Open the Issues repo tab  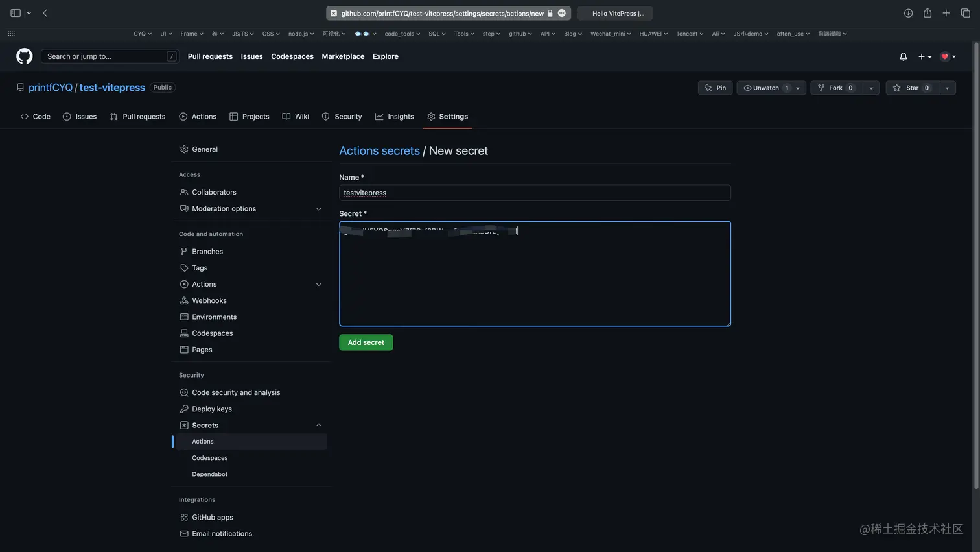point(80,117)
